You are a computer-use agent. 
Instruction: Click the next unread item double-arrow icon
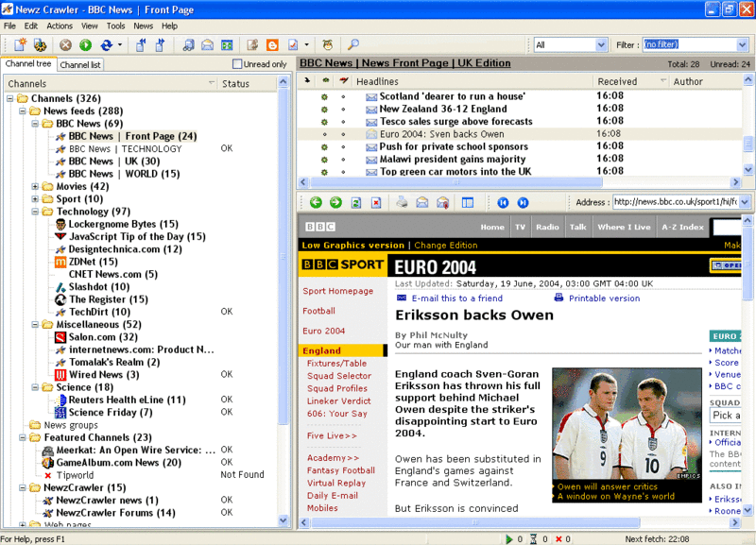click(x=160, y=44)
